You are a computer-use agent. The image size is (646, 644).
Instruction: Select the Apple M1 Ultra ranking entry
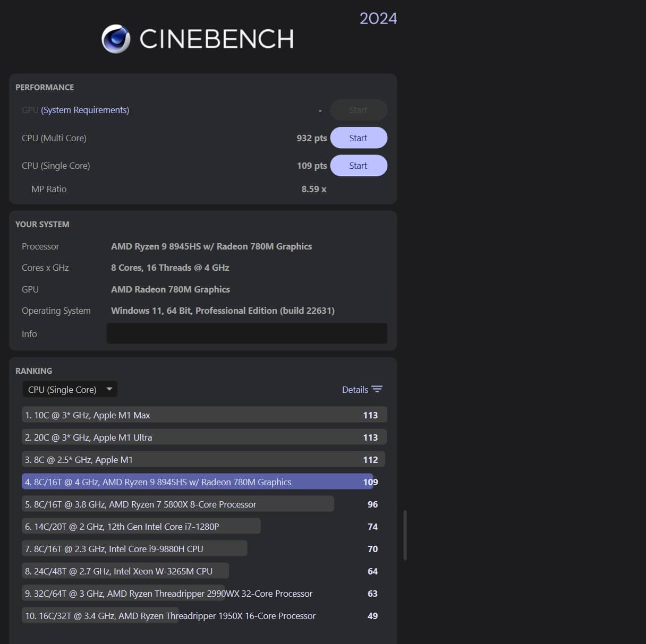click(x=204, y=437)
